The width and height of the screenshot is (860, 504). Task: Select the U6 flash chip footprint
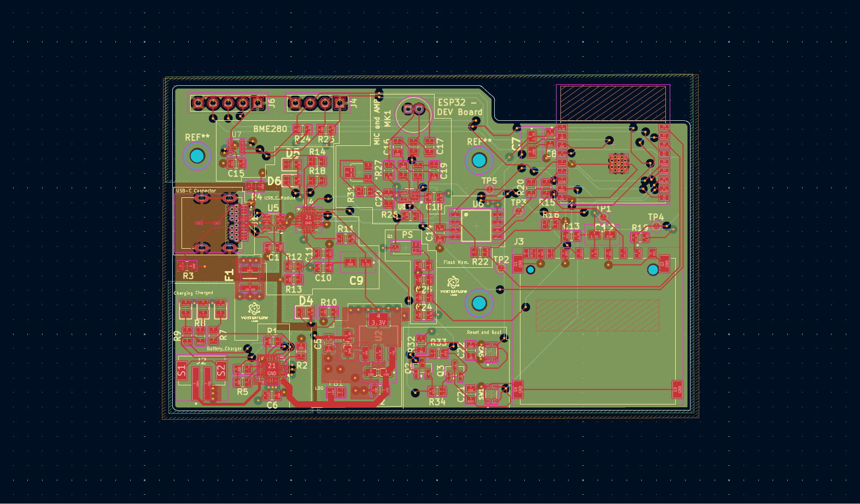pos(476,226)
